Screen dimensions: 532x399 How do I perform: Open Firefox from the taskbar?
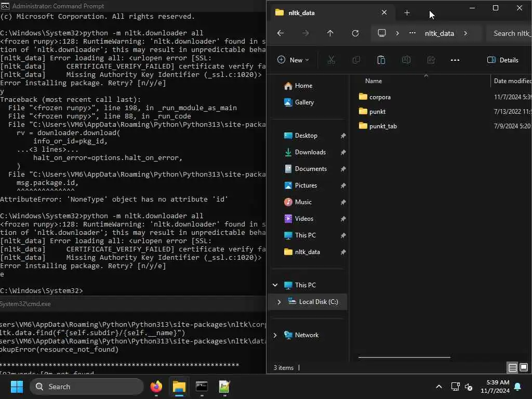pyautogui.click(x=156, y=387)
